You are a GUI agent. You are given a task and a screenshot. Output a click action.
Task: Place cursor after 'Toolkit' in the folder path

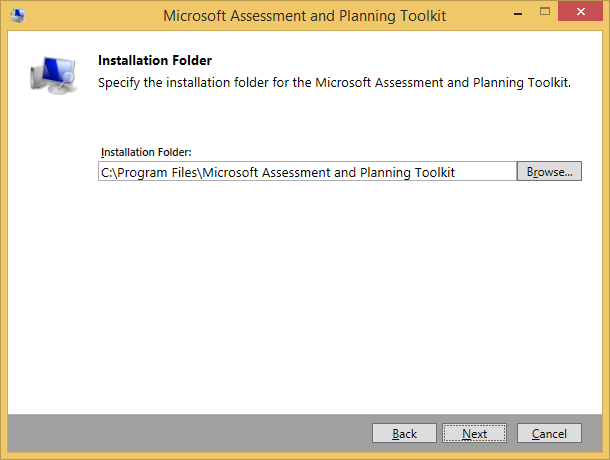[457, 172]
